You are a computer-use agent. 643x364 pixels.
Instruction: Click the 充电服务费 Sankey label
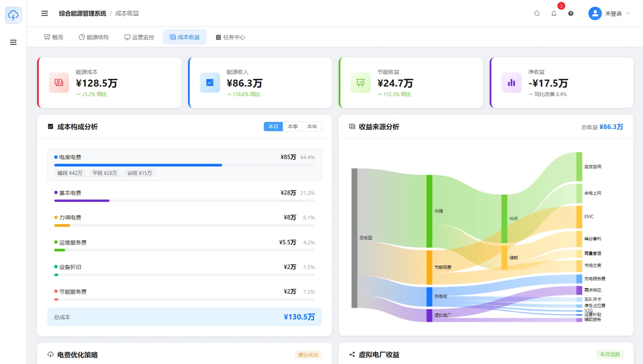click(x=595, y=279)
